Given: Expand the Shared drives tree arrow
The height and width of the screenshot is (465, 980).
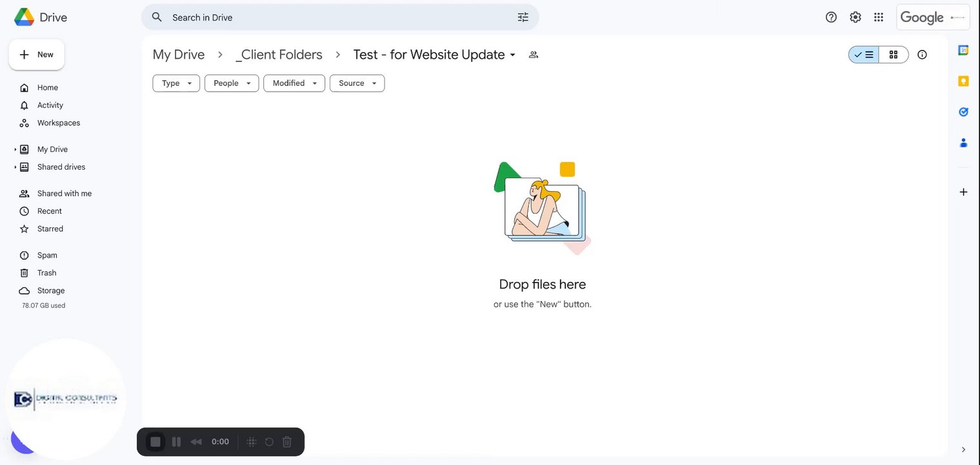Looking at the screenshot, I should pyautogui.click(x=15, y=167).
